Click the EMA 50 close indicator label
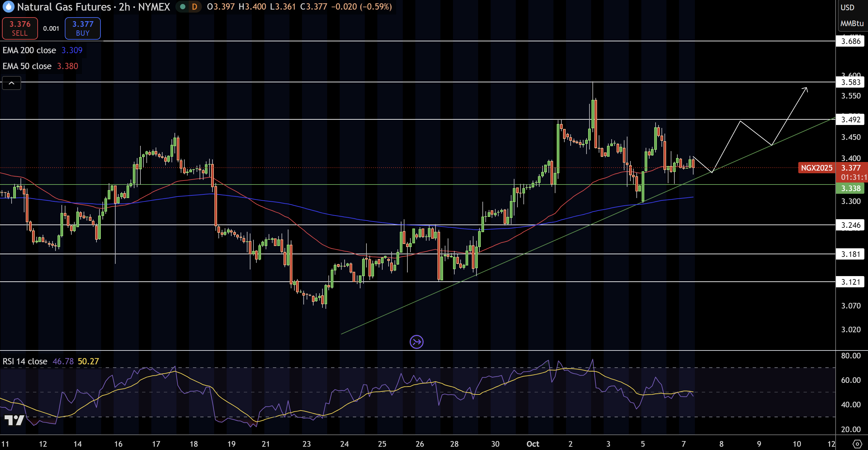 [x=27, y=66]
